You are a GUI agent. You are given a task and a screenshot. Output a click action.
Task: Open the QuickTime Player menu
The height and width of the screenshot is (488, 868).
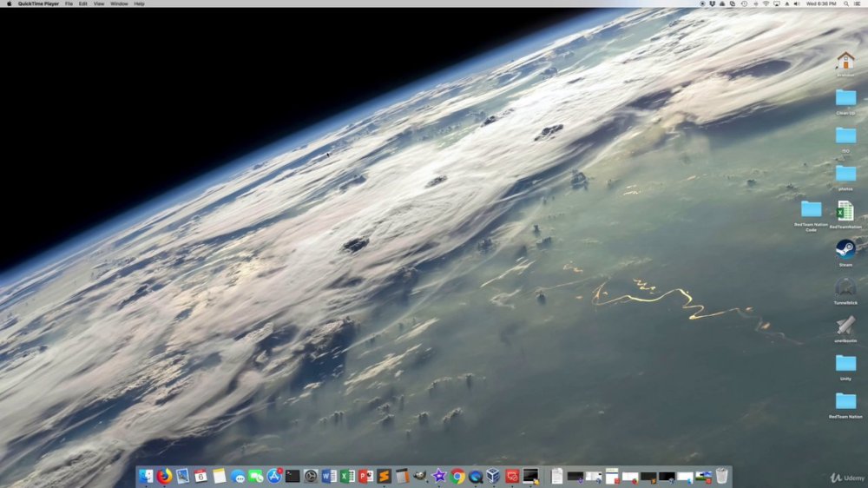[38, 3]
